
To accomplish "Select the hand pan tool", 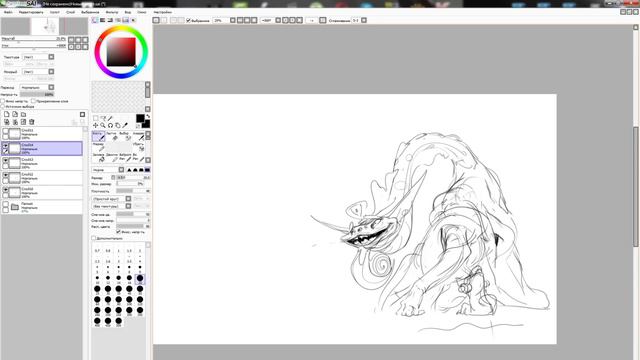I will (118, 125).
